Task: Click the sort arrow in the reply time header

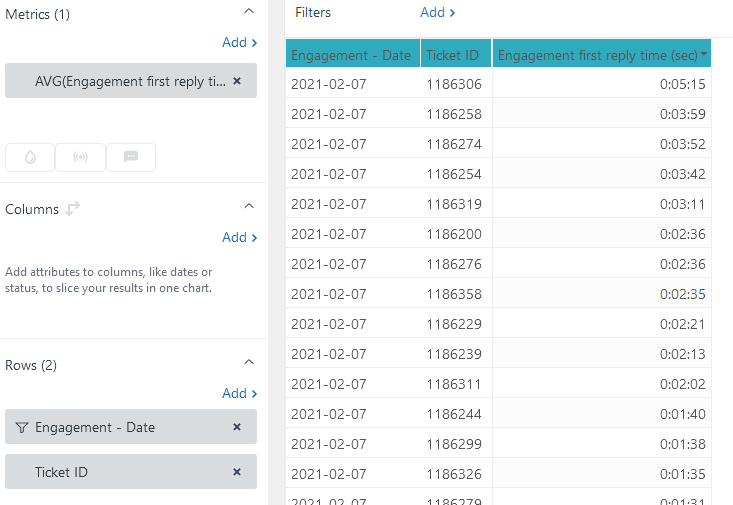Action: 705,55
